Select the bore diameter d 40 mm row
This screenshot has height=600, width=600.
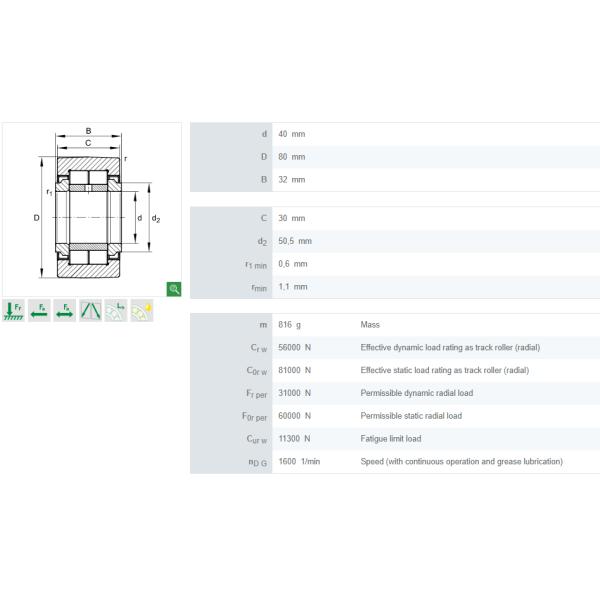tap(394, 134)
